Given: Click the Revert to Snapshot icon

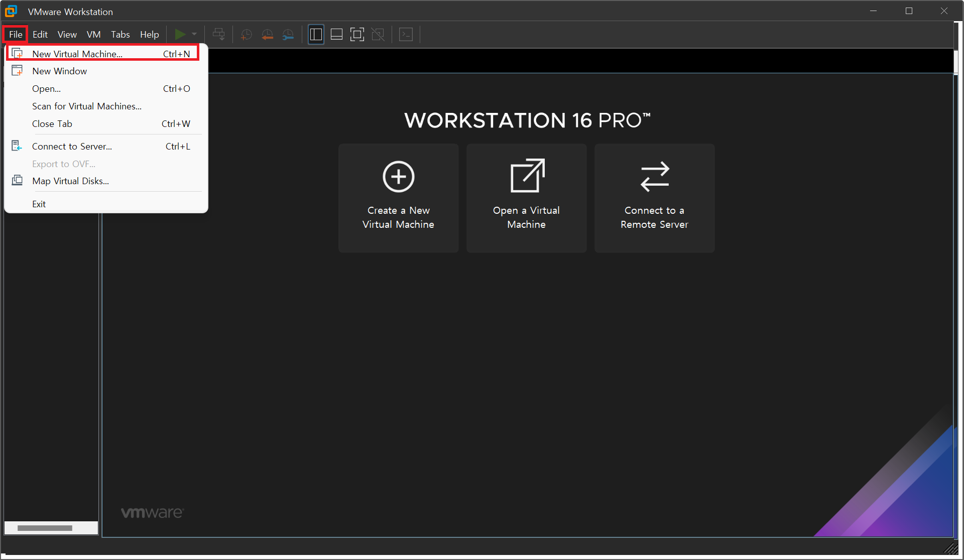Looking at the screenshot, I should point(267,34).
